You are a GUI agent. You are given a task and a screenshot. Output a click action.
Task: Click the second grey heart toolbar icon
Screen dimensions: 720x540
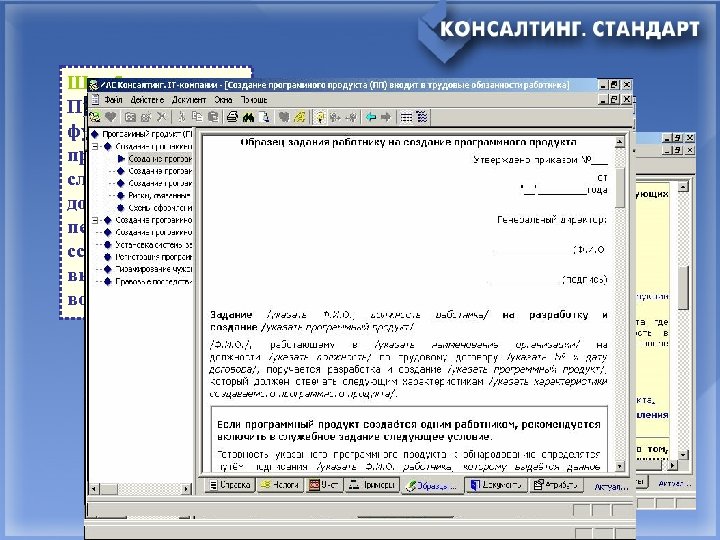pyautogui.click(x=284, y=117)
